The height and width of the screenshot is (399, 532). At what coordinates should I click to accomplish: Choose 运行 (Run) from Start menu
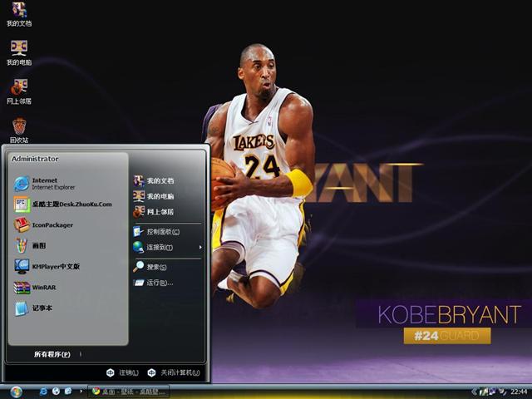tap(158, 283)
